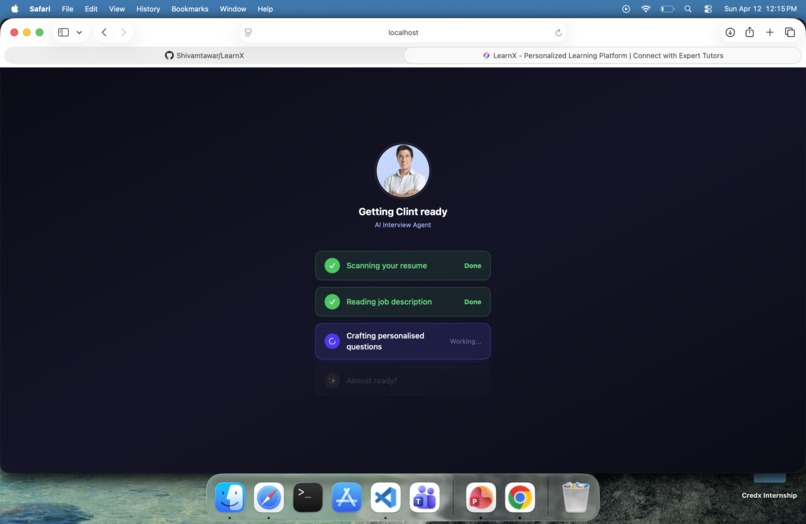This screenshot has height=524, width=806.
Task: Open Safari from the Dock
Action: pyautogui.click(x=269, y=497)
